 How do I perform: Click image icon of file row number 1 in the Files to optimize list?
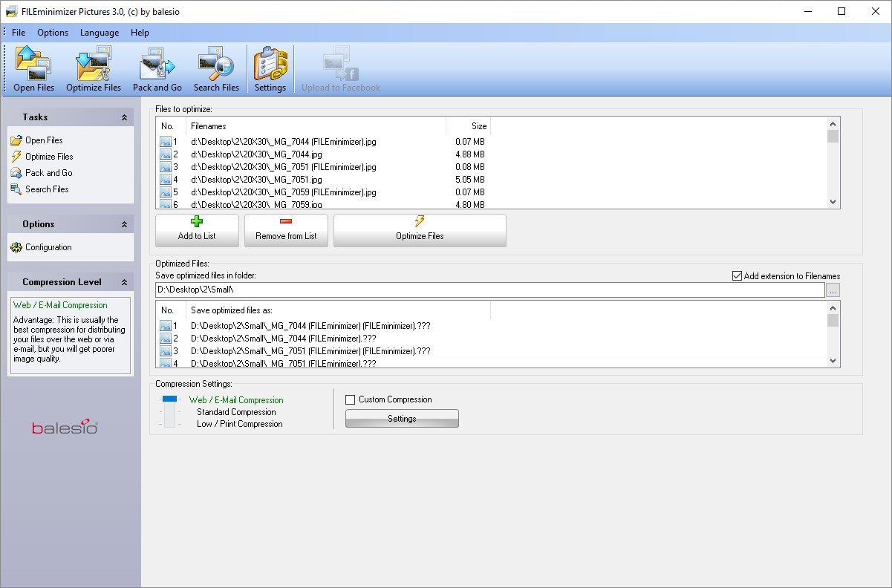coord(166,142)
